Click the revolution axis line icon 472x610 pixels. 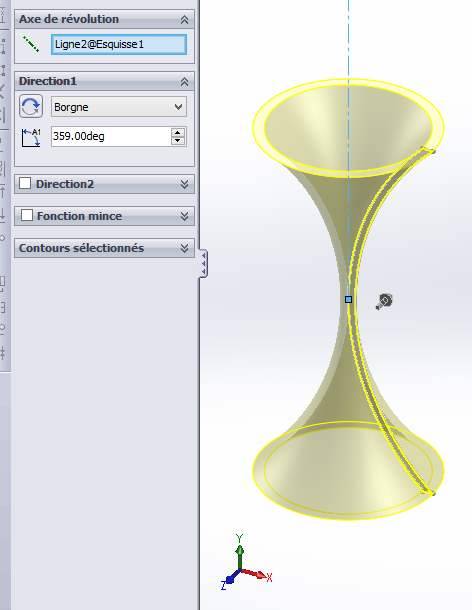[x=31, y=44]
